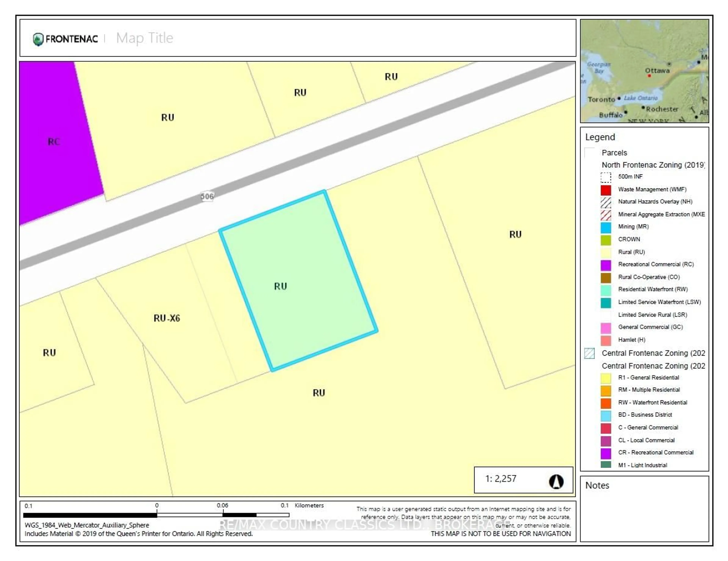
Task: Click Ottawa on the inset map
Action: 657,71
